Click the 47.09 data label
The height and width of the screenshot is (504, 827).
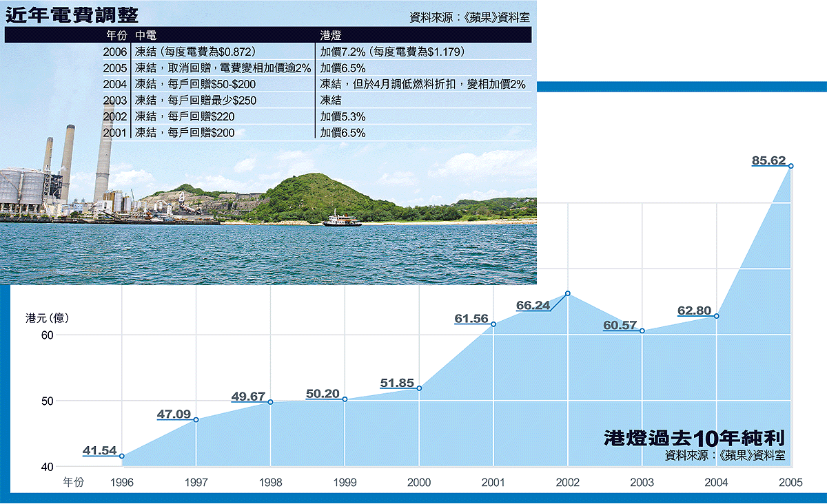click(x=174, y=414)
